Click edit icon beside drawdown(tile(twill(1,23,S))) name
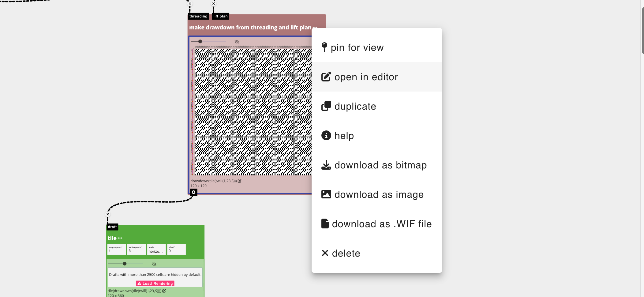Viewport: 644px width, 297px height. 240,181
